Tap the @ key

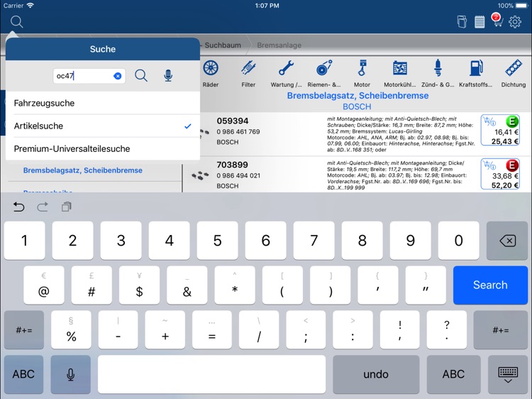click(44, 285)
